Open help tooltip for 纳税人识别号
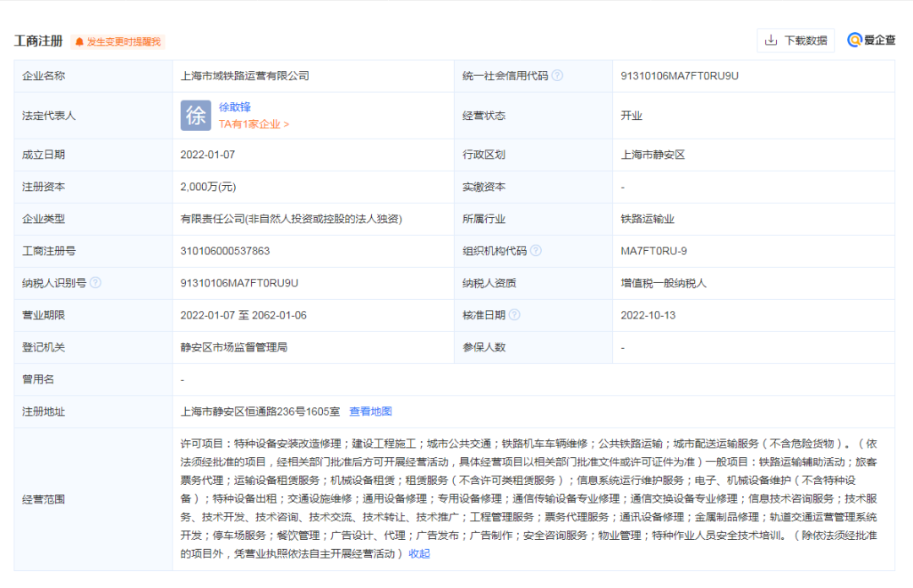The width and height of the screenshot is (913, 588). point(96,282)
